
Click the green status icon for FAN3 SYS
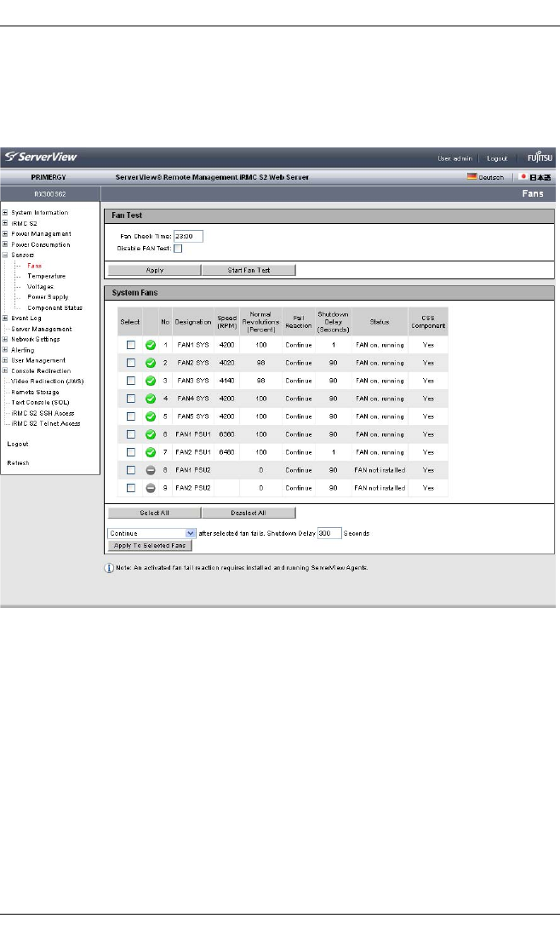tap(151, 381)
